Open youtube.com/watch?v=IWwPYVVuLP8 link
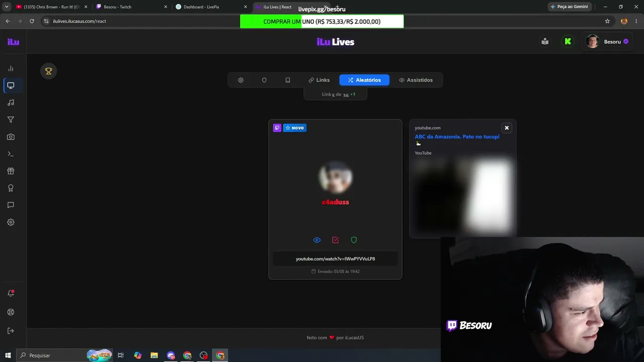 click(x=336, y=259)
